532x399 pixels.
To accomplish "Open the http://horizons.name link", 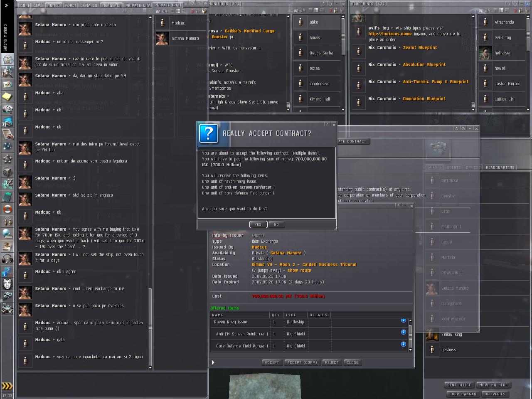I will pyautogui.click(x=390, y=34).
